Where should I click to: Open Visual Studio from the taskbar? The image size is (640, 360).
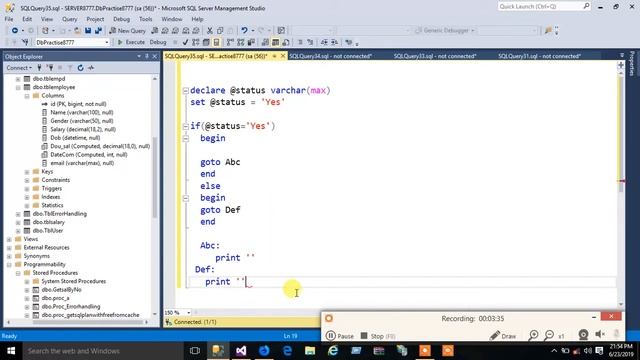click(241, 351)
